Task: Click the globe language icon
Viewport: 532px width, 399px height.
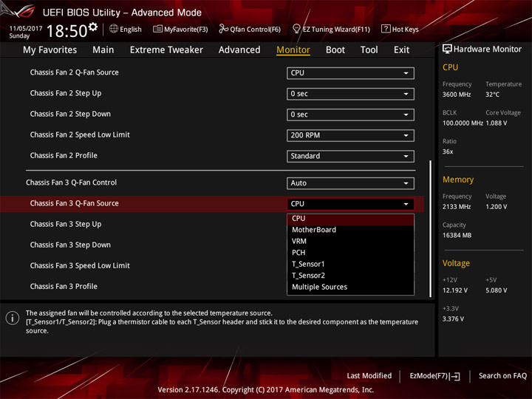Action: [114, 29]
